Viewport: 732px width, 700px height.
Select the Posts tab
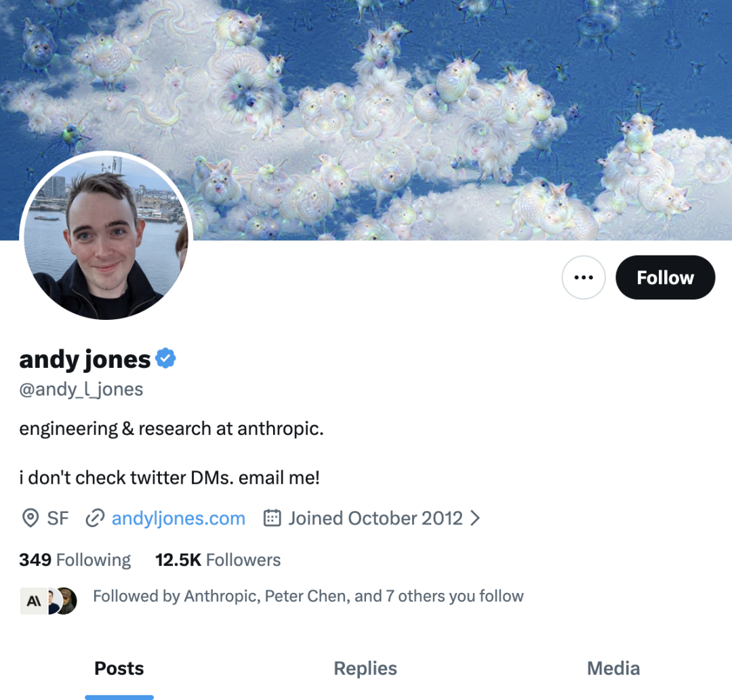(x=119, y=668)
